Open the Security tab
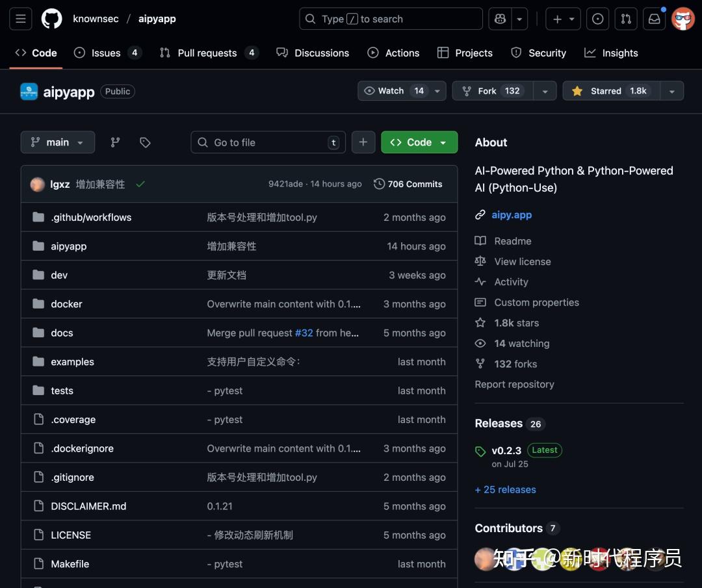The image size is (702, 588). 539,53
